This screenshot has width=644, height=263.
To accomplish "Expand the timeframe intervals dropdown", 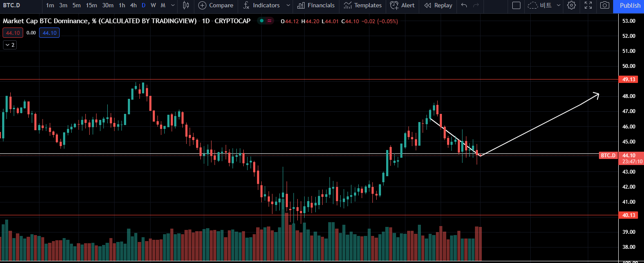I will pyautogui.click(x=172, y=6).
